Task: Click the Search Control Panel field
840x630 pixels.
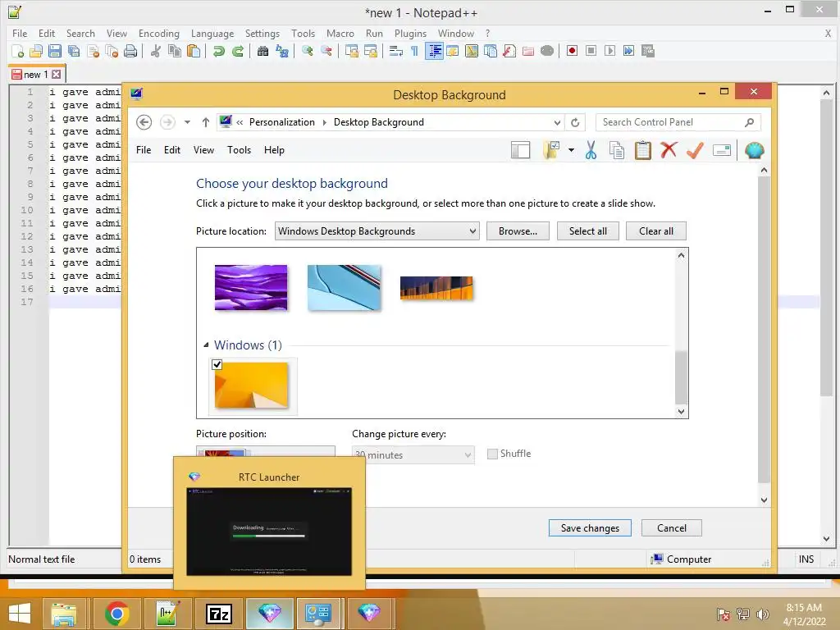Action: pos(678,122)
